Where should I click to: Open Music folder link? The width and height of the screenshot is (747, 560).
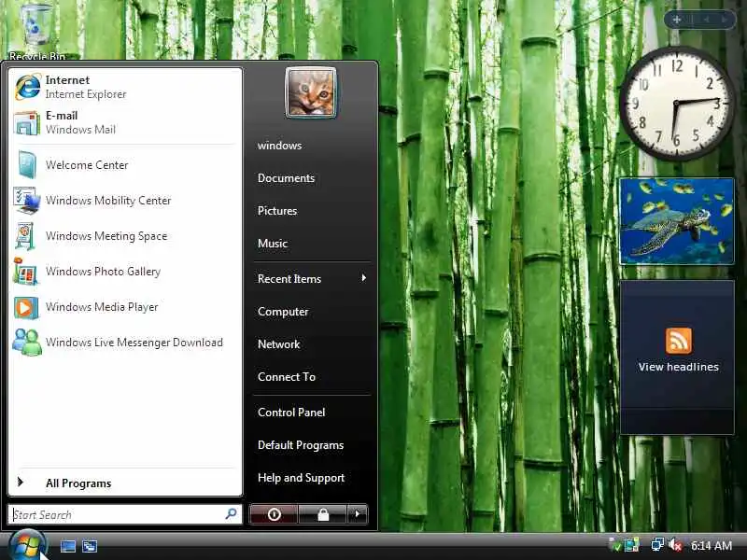273,244
